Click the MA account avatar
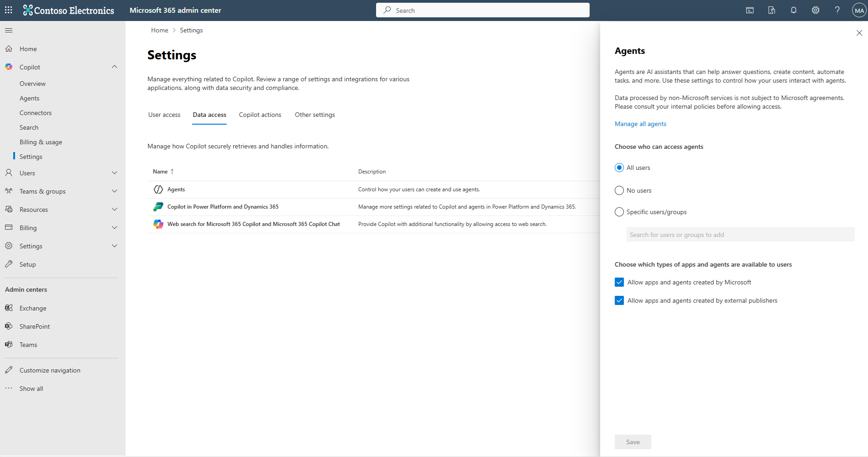 859,10
